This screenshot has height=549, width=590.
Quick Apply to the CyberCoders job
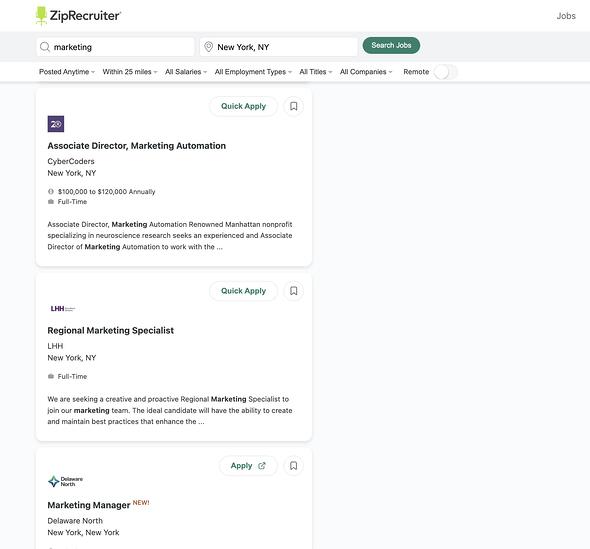243,106
